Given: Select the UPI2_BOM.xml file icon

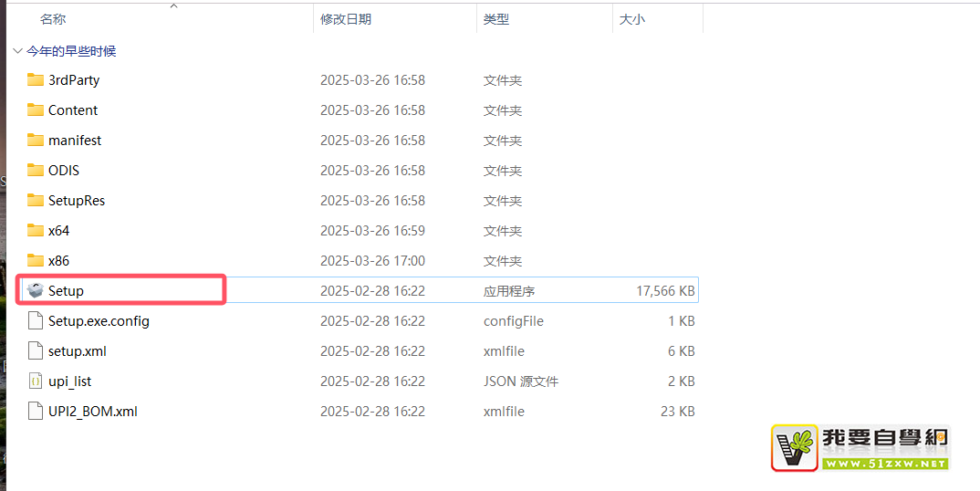Looking at the screenshot, I should [36, 411].
